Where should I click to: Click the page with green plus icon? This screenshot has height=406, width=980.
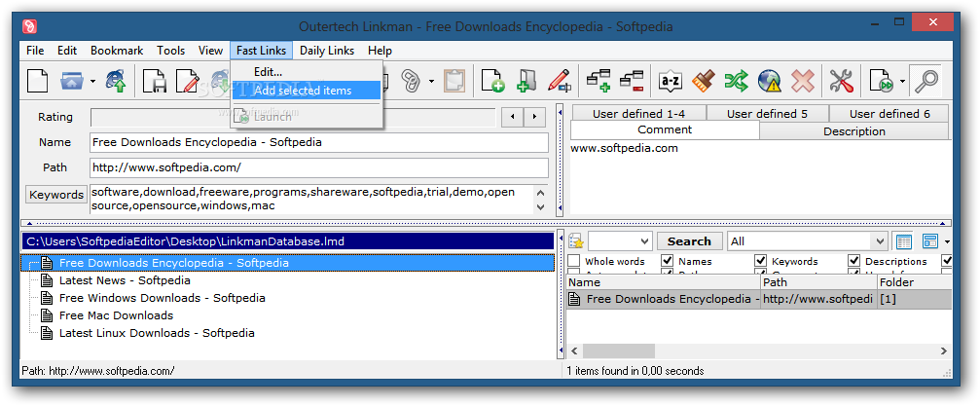[492, 81]
